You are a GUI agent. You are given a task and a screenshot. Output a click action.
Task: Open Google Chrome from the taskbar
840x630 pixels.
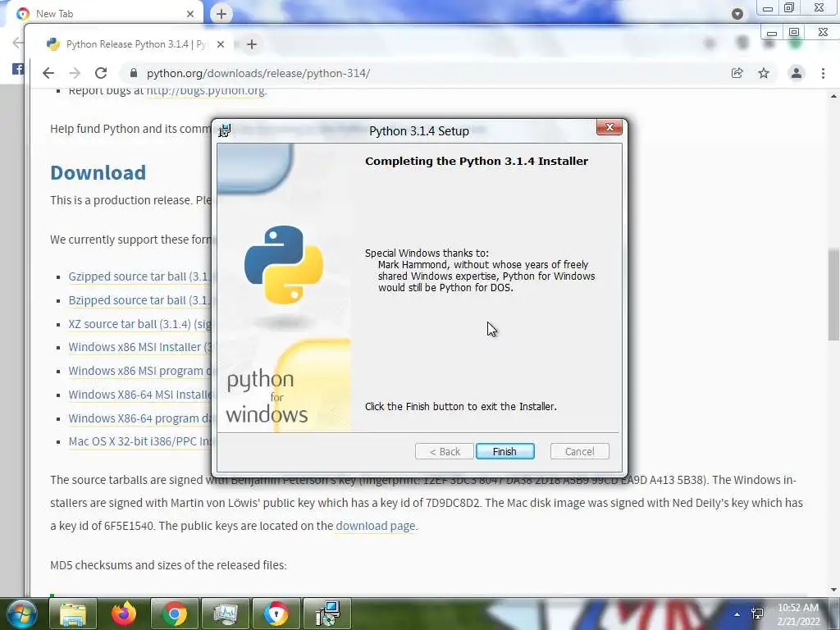point(174,614)
